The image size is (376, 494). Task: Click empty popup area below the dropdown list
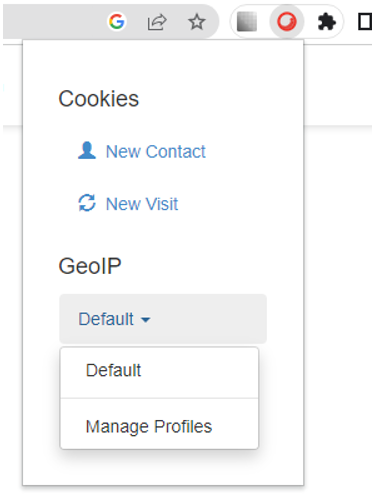tap(163, 468)
